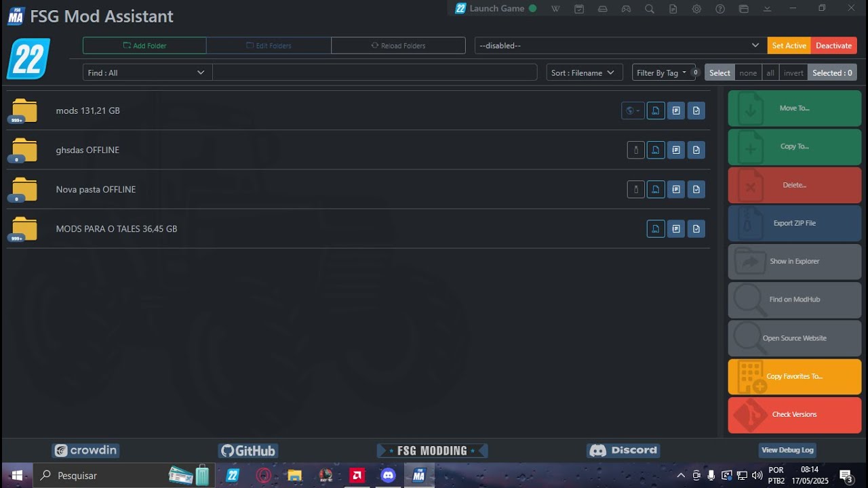Choose select 'all' option
This screenshot has height=488, width=868.
pyautogui.click(x=770, y=73)
